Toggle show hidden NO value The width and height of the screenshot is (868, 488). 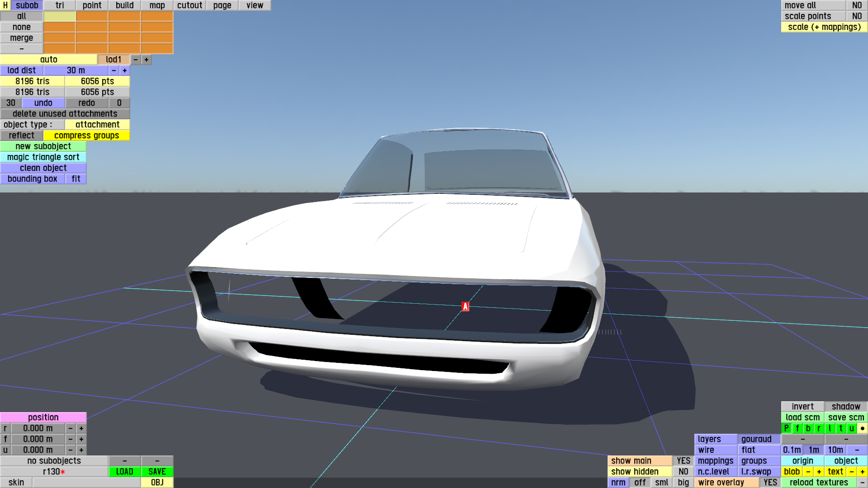(683, 471)
